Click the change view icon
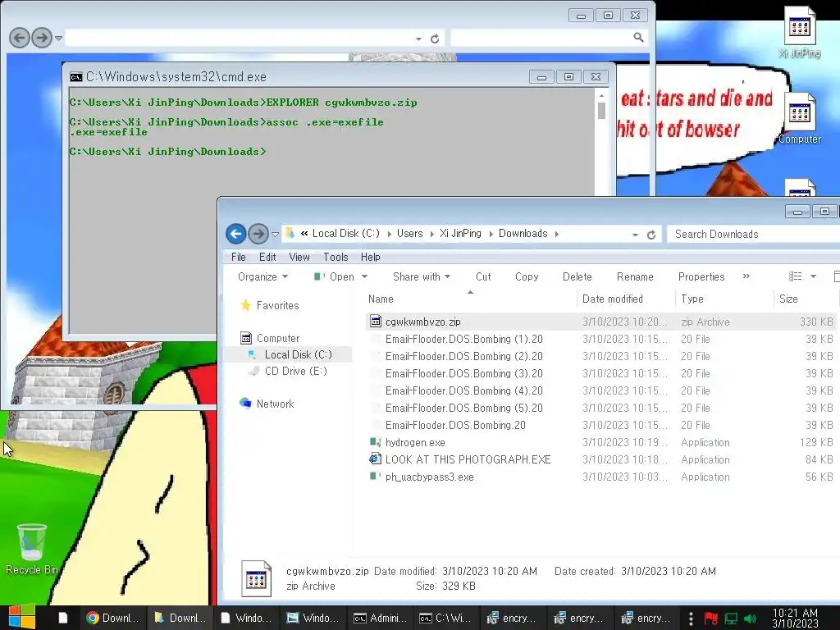The width and height of the screenshot is (840, 630). point(796,276)
